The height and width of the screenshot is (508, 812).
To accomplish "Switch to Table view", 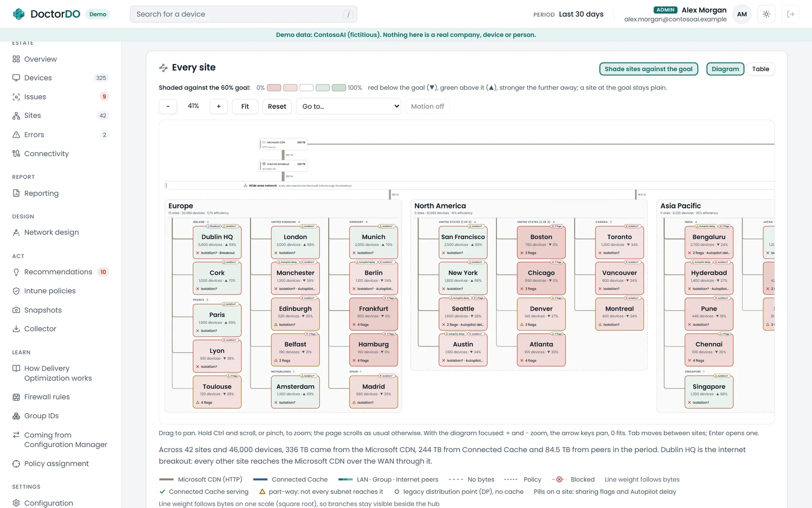I will [x=760, y=69].
